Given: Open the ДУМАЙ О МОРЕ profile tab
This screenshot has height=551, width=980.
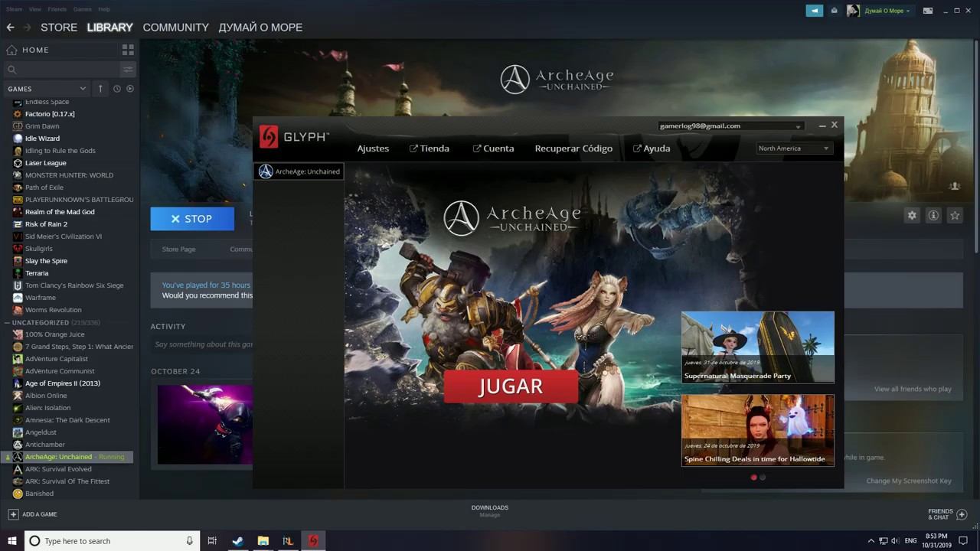Looking at the screenshot, I should 260,28.
